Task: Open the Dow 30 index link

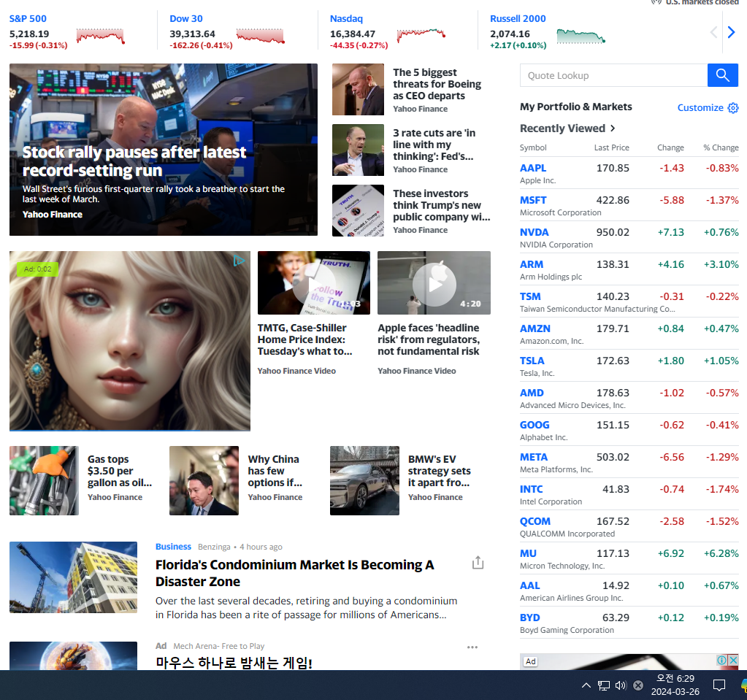Action: pyautogui.click(x=185, y=18)
